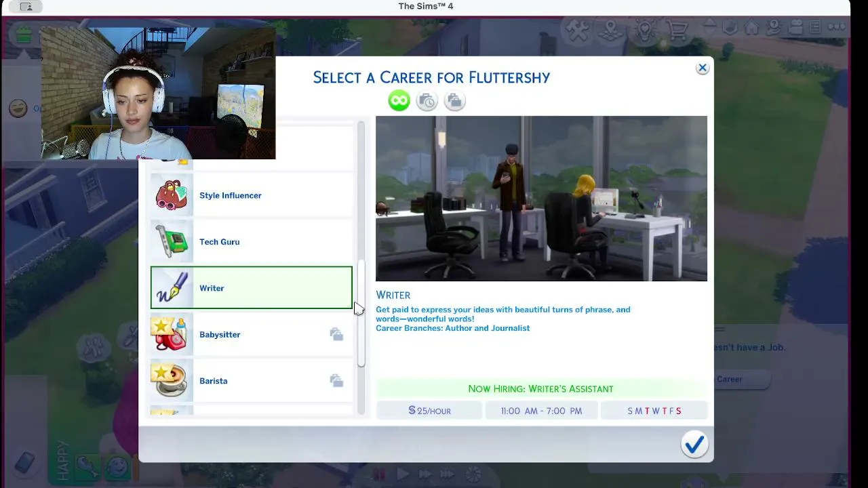Click the smiley face icon in Happy mood panel
The height and width of the screenshot is (488, 868).
click(x=117, y=467)
